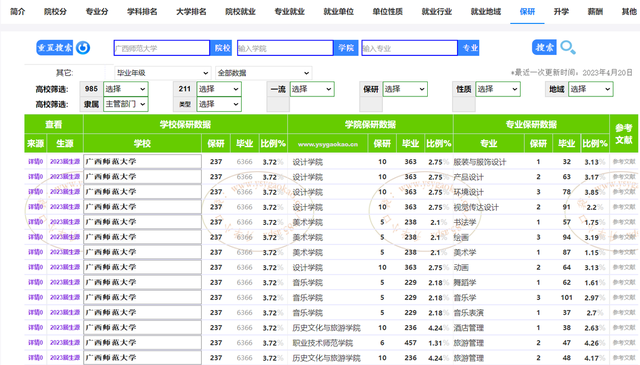Click 2023届生源 link in 产品设计 row
This screenshot has width=640, height=365.
pos(65,177)
